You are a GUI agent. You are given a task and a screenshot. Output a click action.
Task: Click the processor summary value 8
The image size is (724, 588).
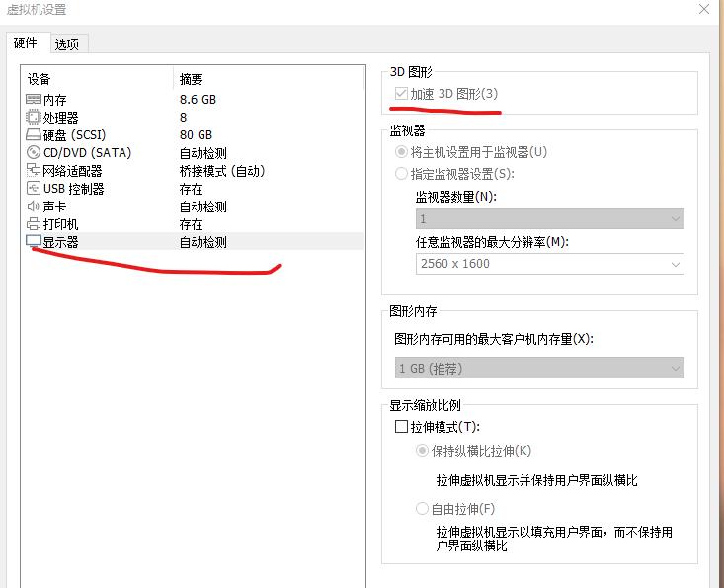(x=184, y=118)
